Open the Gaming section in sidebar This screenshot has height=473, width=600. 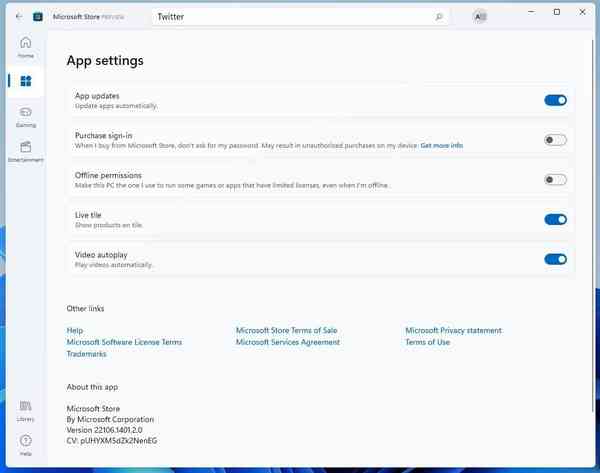(26, 117)
